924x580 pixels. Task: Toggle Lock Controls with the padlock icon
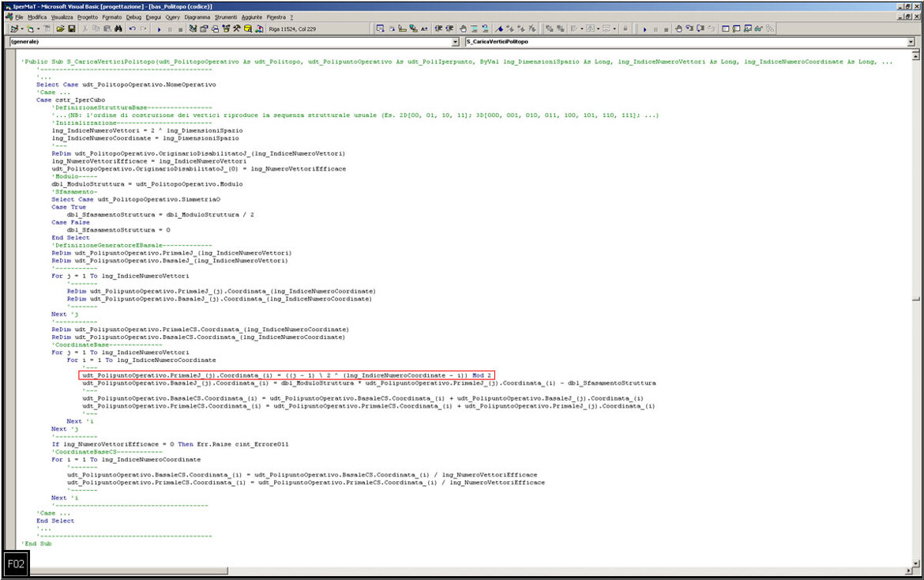pos(625,28)
